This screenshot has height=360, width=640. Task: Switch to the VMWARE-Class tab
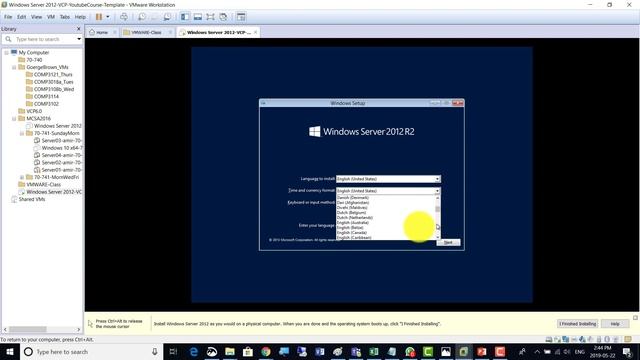146,32
